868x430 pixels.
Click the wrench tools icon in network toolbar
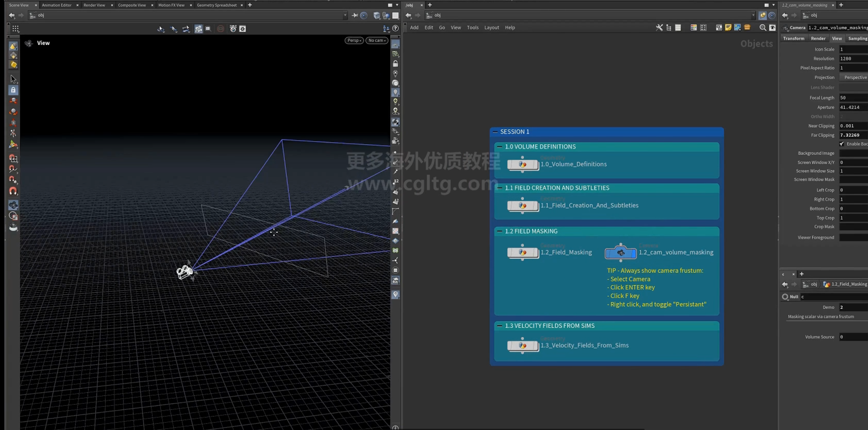659,28
